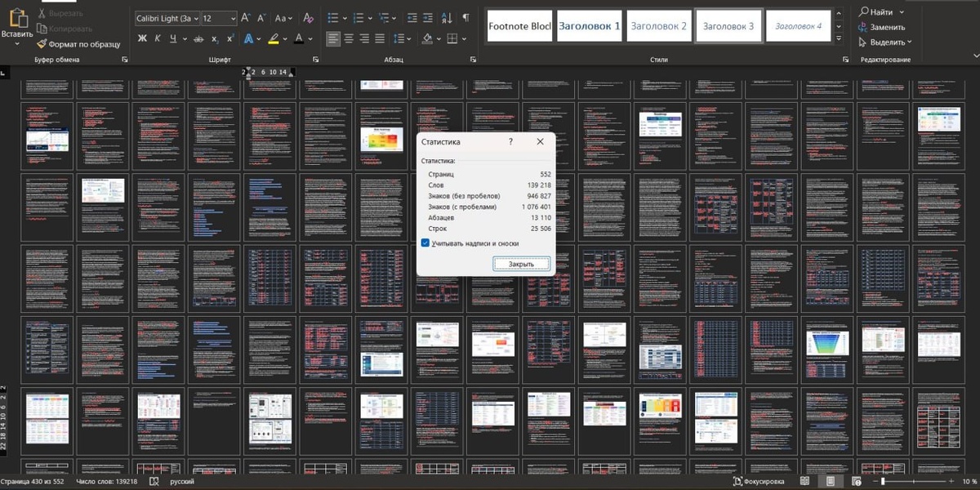Image resolution: width=980 pixels, height=490 pixels.
Task: Click the Число слов: 139218 status entry
Action: [106, 482]
